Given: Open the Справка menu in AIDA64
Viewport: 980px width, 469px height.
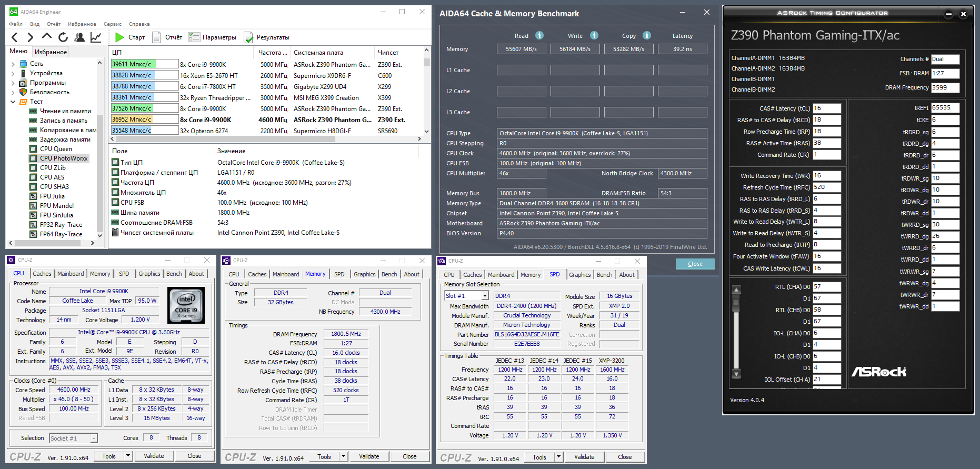Looking at the screenshot, I should point(139,24).
